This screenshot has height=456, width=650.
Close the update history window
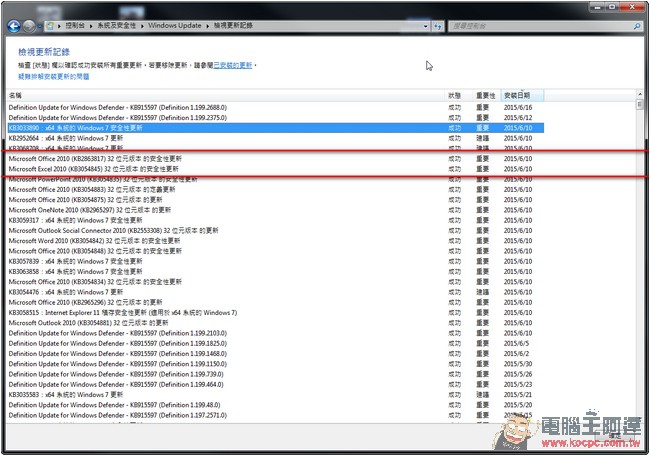click(x=633, y=7)
